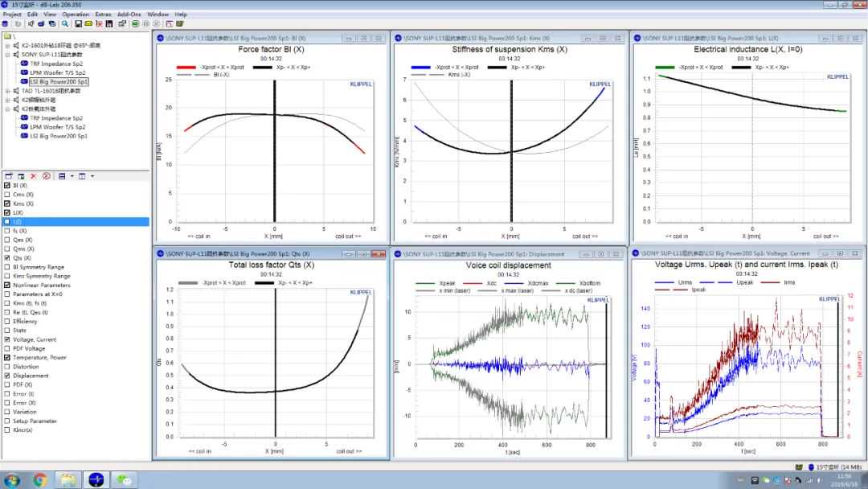The image size is (868, 489).
Task: Select the highlighted LSI Big Power200 Sp1 item
Action: (59, 81)
